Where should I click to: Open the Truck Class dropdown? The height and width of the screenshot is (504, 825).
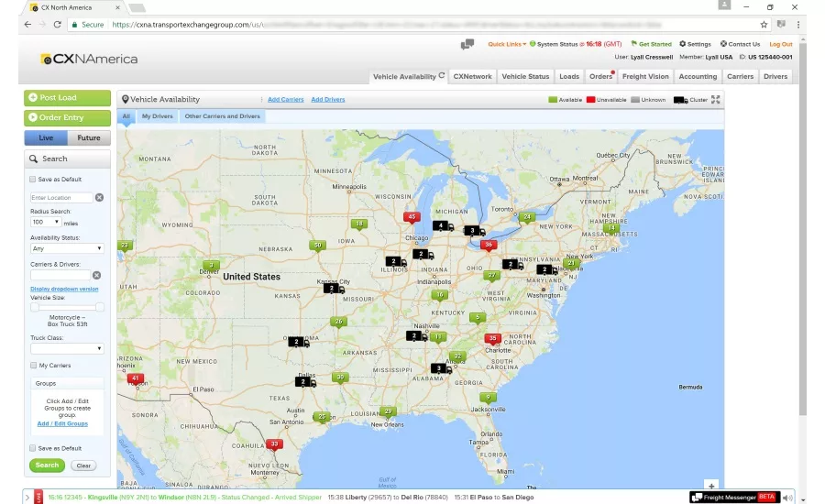pos(67,348)
